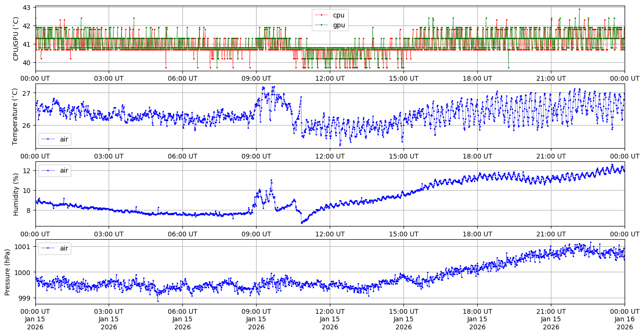The image size is (644, 335).
Task: Select the gpu label in the legend
Action: pyautogui.click(x=339, y=25)
